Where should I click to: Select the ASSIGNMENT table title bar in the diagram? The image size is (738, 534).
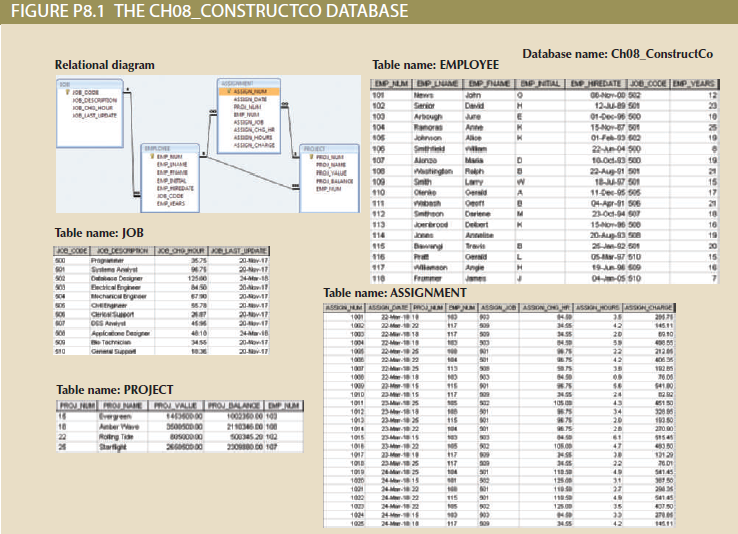pyautogui.click(x=249, y=83)
